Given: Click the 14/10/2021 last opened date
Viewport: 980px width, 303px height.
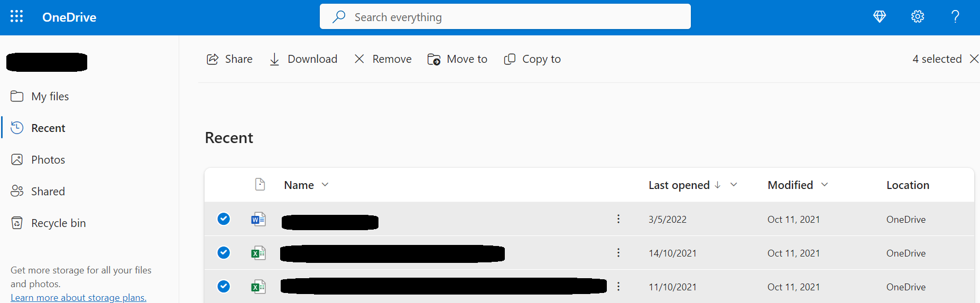Looking at the screenshot, I should coord(672,253).
